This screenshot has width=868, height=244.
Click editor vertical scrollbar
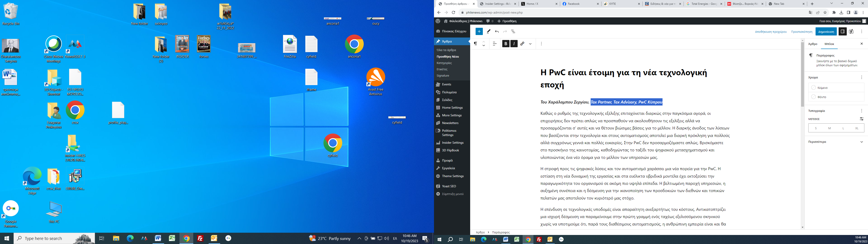pyautogui.click(x=802, y=74)
